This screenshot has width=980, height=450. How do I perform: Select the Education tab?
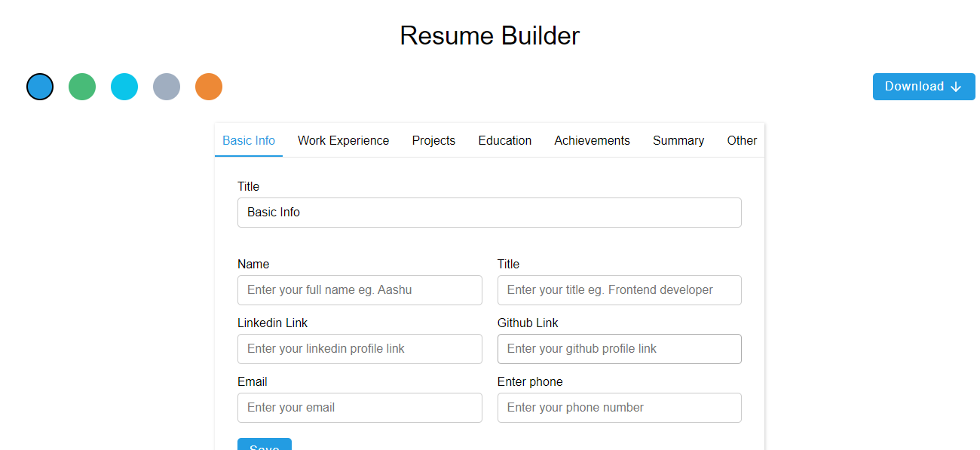point(504,140)
